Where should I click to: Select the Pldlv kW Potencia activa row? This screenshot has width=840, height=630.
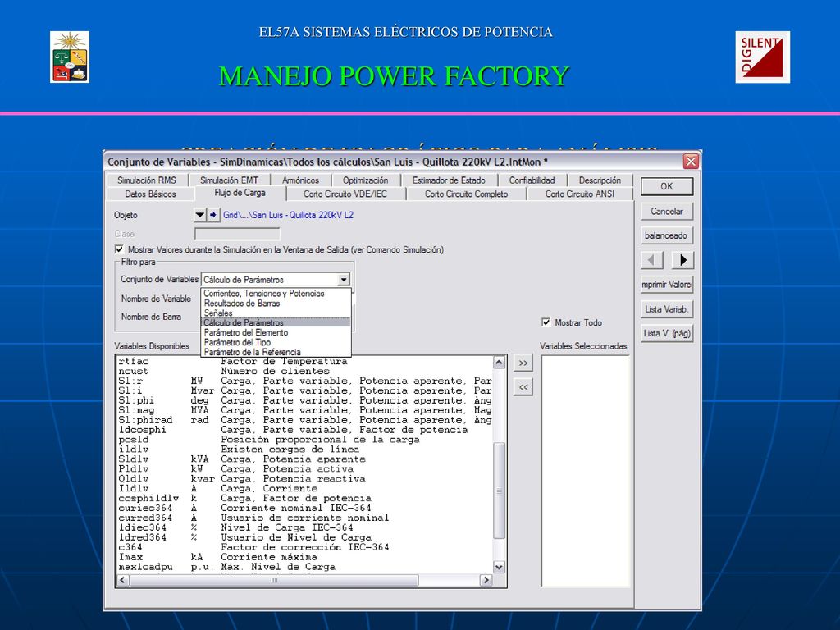304,468
